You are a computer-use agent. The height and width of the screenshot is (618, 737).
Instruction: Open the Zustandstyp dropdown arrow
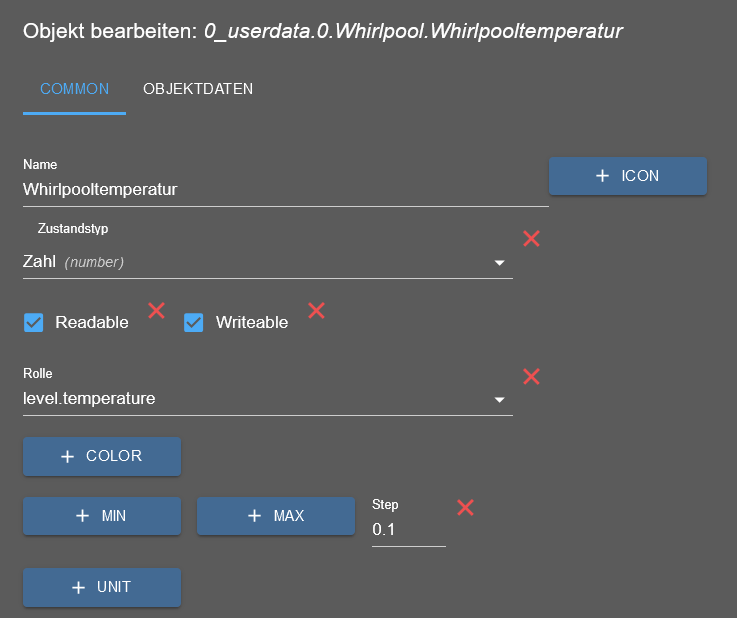pyautogui.click(x=499, y=263)
